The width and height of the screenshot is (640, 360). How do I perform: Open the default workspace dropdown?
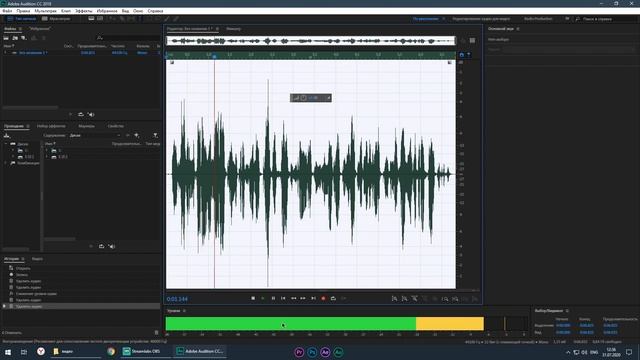428,19
